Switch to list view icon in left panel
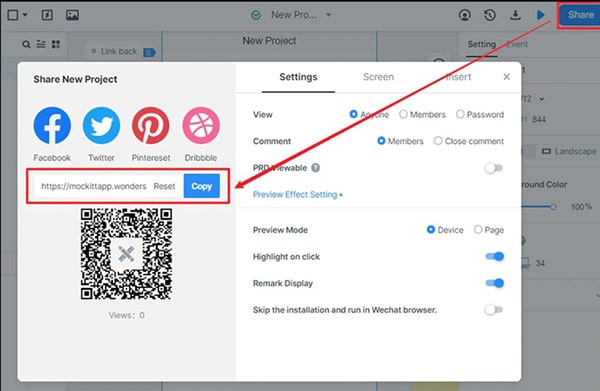 click(x=41, y=44)
